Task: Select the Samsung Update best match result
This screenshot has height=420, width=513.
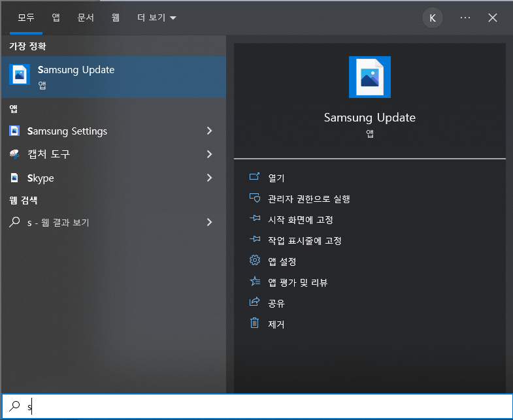Action: [114, 77]
